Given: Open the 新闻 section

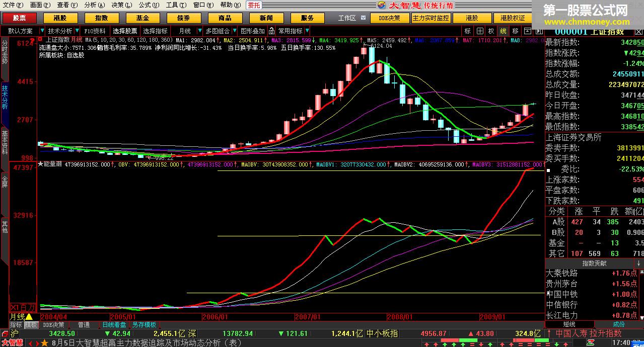Looking at the screenshot, I should pos(266,18).
